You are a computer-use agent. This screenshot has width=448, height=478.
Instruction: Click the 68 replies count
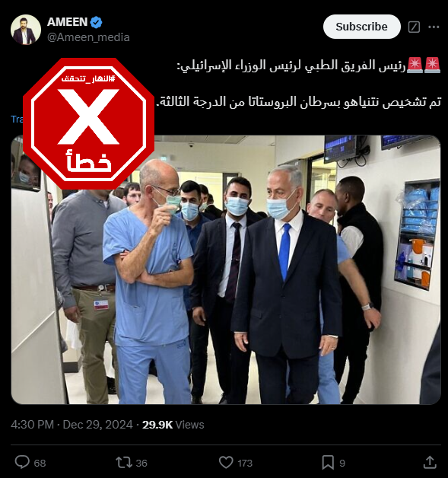point(40,463)
